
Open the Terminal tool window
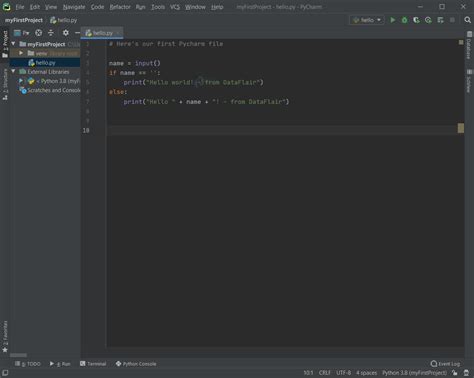93,364
